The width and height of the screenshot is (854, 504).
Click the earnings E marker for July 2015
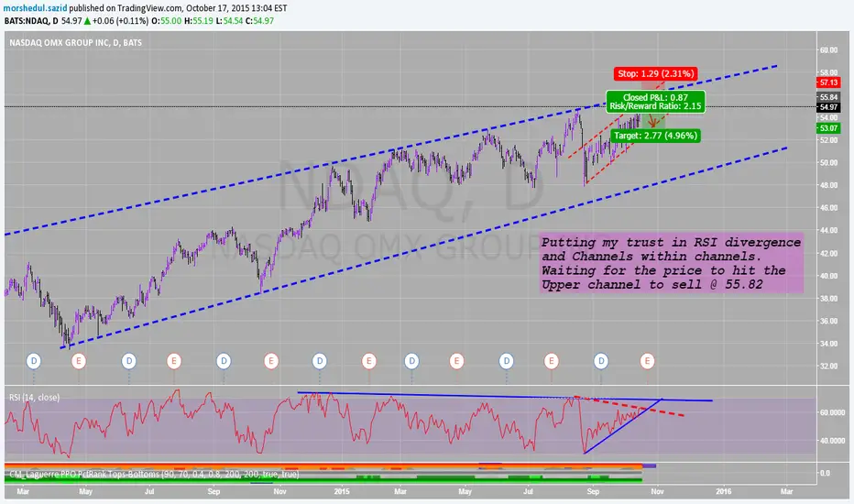(552, 361)
